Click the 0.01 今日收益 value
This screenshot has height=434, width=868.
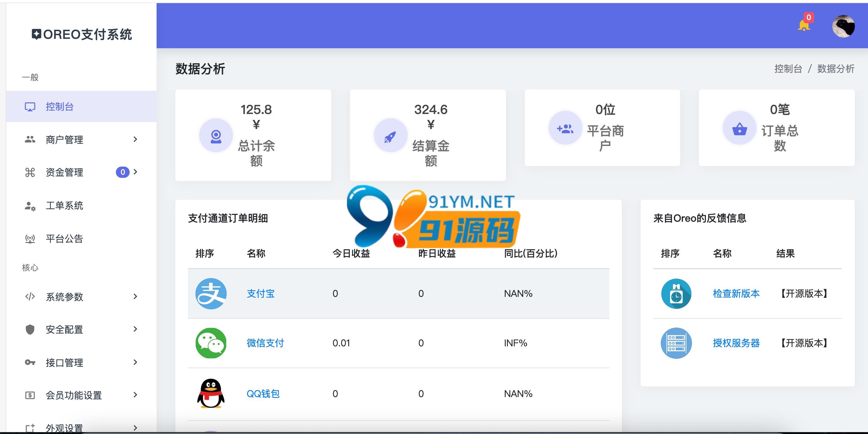click(x=341, y=343)
